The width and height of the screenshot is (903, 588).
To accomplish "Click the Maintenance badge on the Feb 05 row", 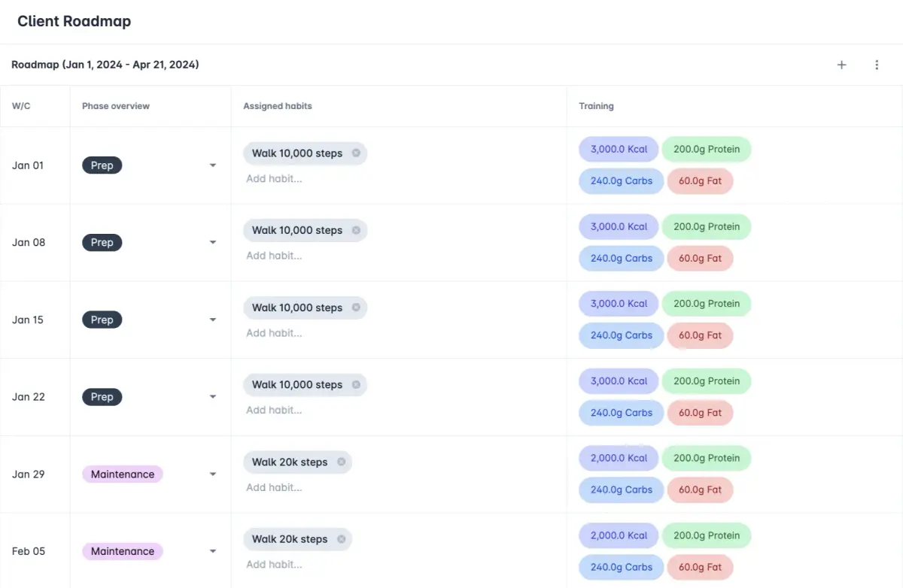I will [122, 551].
